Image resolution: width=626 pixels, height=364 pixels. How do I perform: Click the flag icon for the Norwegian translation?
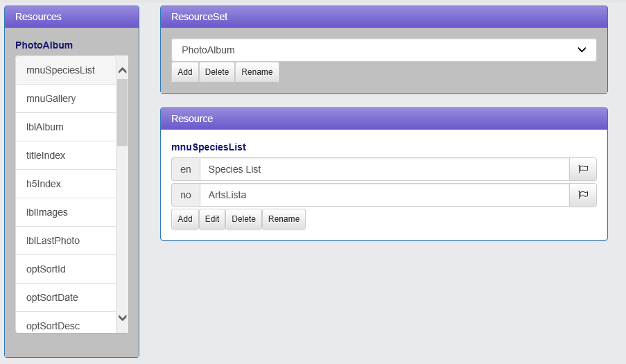(582, 195)
